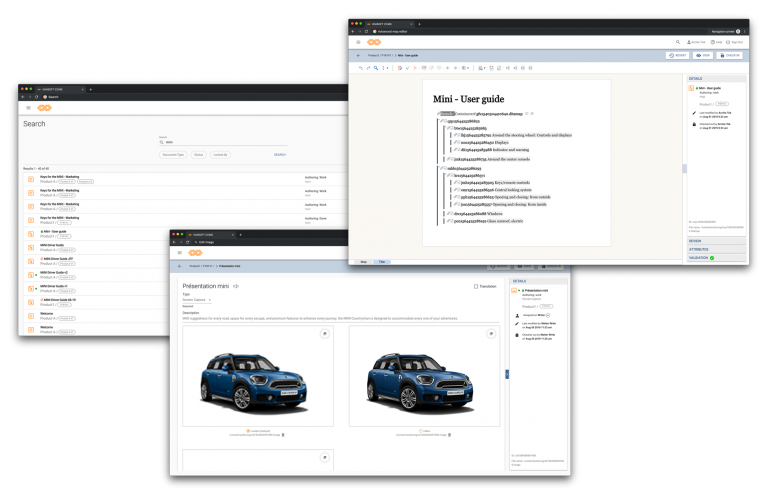Switch to the Title tab at editor bottom
The height and width of the screenshot is (492, 768).
(382, 262)
